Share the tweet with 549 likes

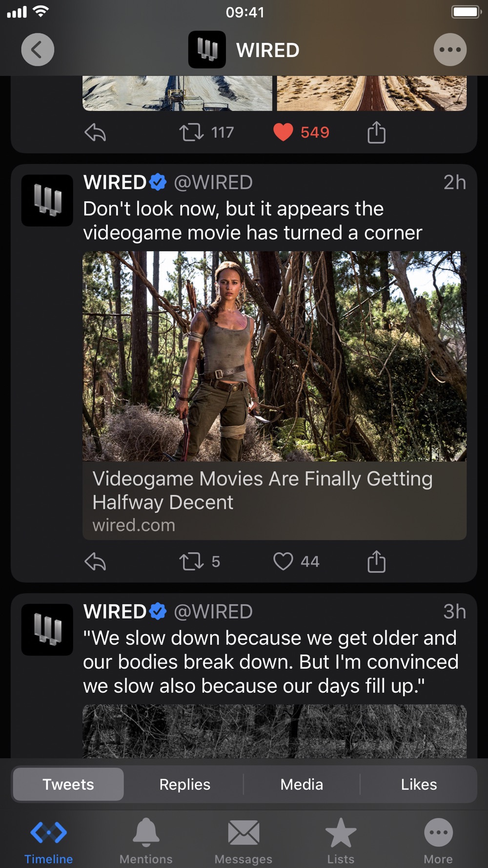(376, 132)
